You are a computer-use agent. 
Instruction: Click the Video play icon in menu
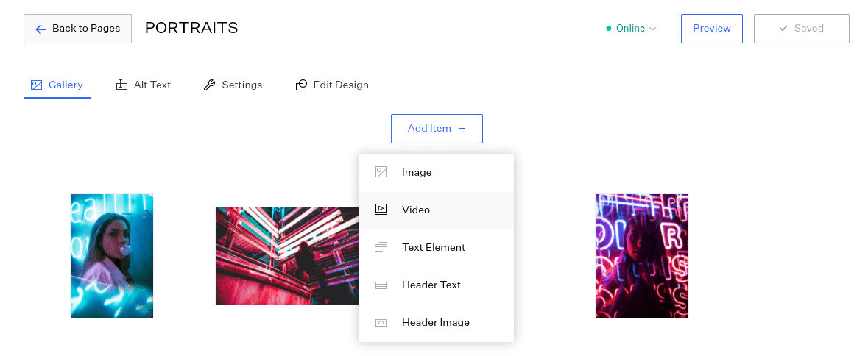pyautogui.click(x=381, y=210)
